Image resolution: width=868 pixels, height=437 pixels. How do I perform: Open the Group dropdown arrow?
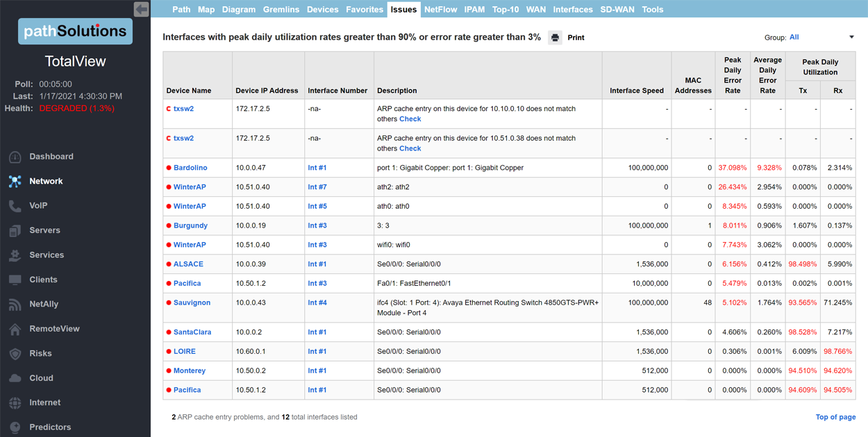click(x=851, y=37)
